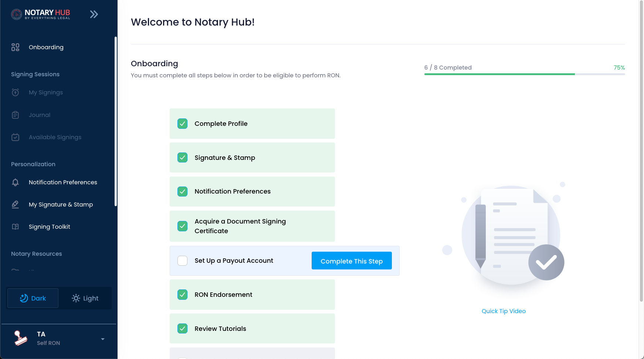Open My Signings menu item
The width and height of the screenshot is (644, 359).
point(46,93)
